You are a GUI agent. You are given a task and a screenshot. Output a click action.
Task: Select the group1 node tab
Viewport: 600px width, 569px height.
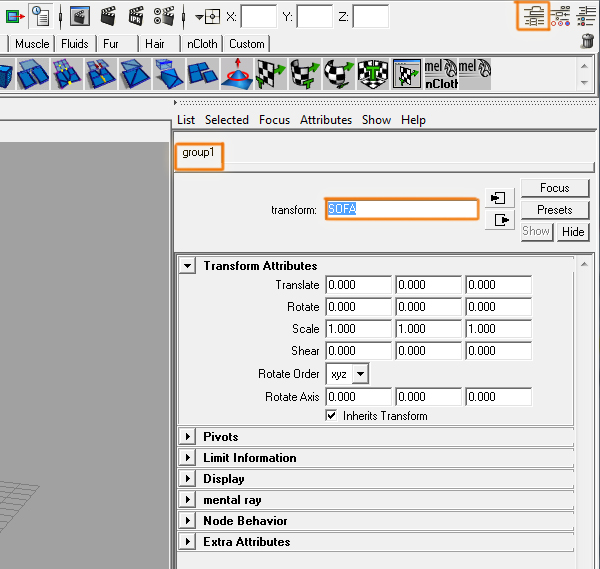click(x=198, y=154)
